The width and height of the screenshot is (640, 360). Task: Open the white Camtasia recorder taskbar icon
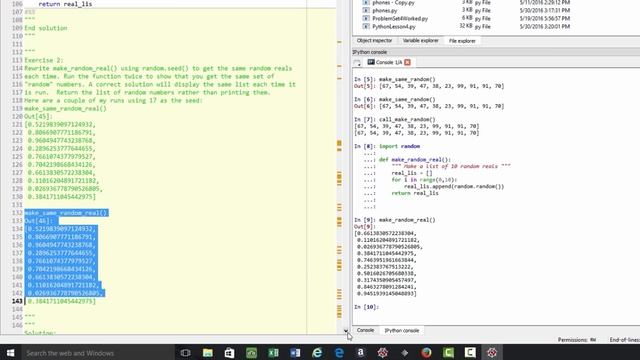pos(470,353)
